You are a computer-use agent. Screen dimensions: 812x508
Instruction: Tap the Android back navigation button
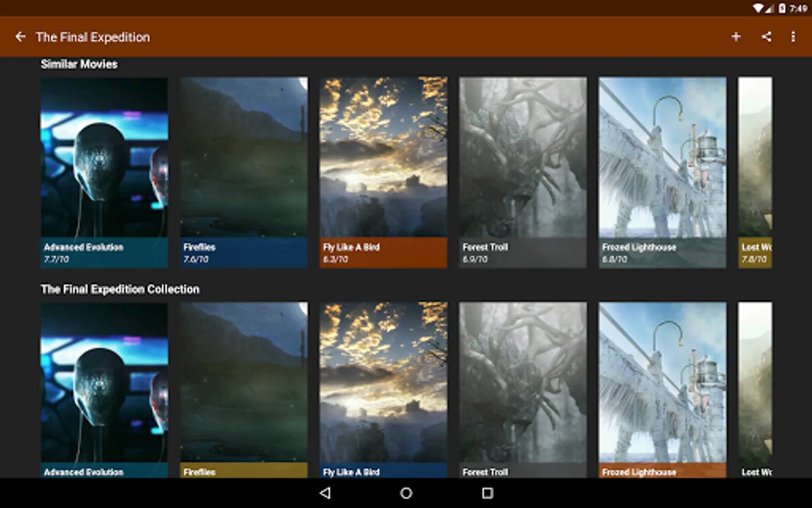325,493
